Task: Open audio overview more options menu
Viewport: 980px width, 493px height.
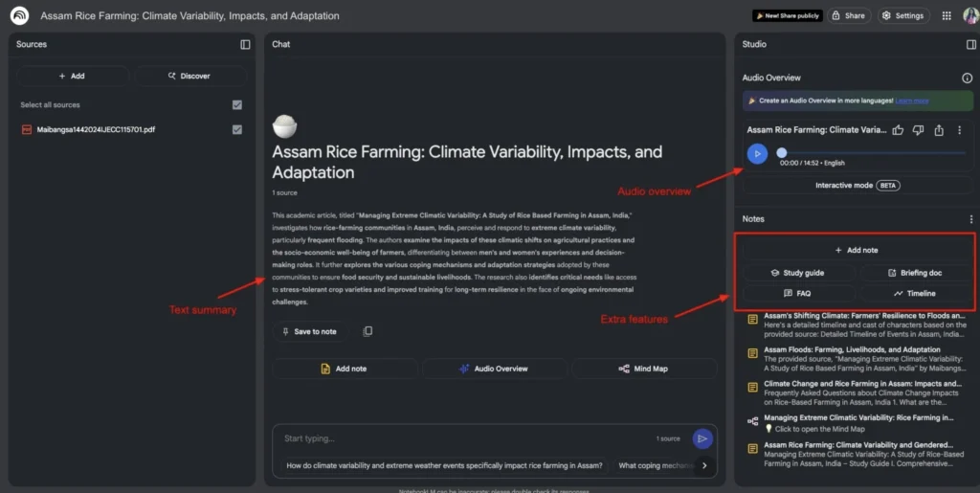Action: point(960,130)
